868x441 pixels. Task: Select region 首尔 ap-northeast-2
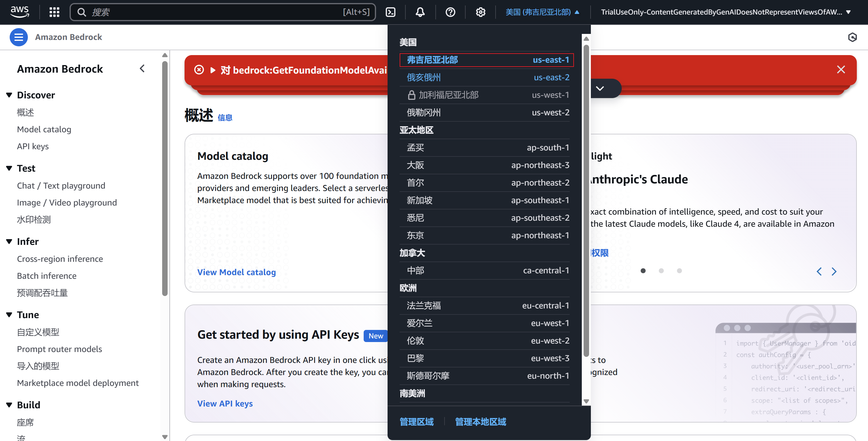click(485, 183)
